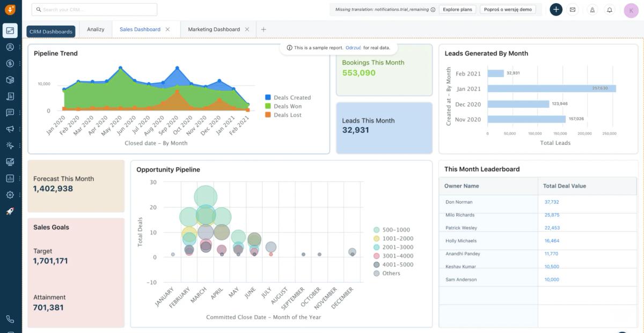Screen dimensions: 644x333
Task: Click the trial info circle icon
Action: [433, 10]
